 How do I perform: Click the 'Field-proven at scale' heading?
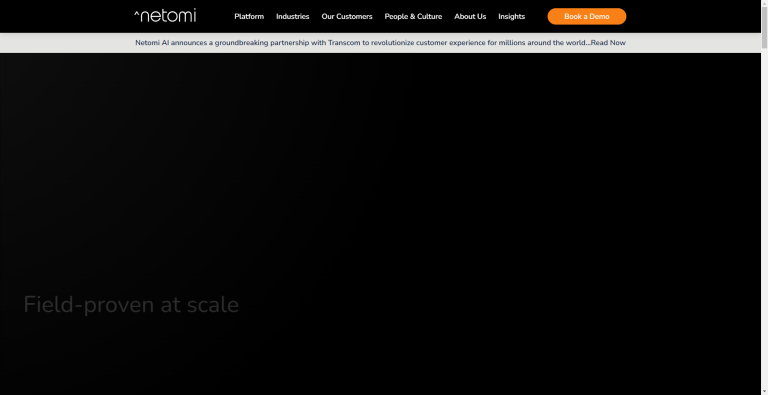pyautogui.click(x=131, y=305)
